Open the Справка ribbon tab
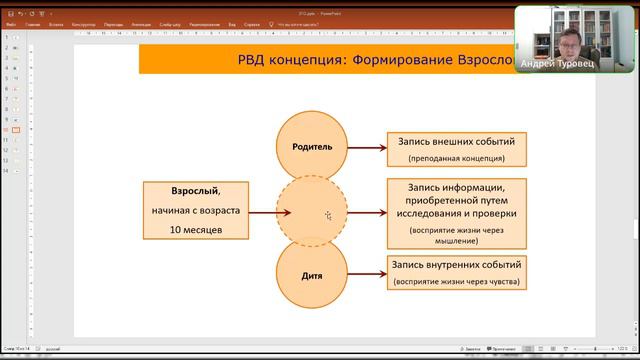The height and width of the screenshot is (360, 640). 252,24
